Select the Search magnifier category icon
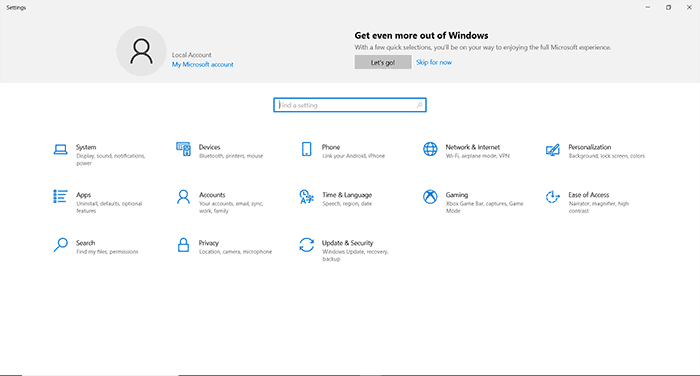700x376 pixels. pyautogui.click(x=60, y=245)
